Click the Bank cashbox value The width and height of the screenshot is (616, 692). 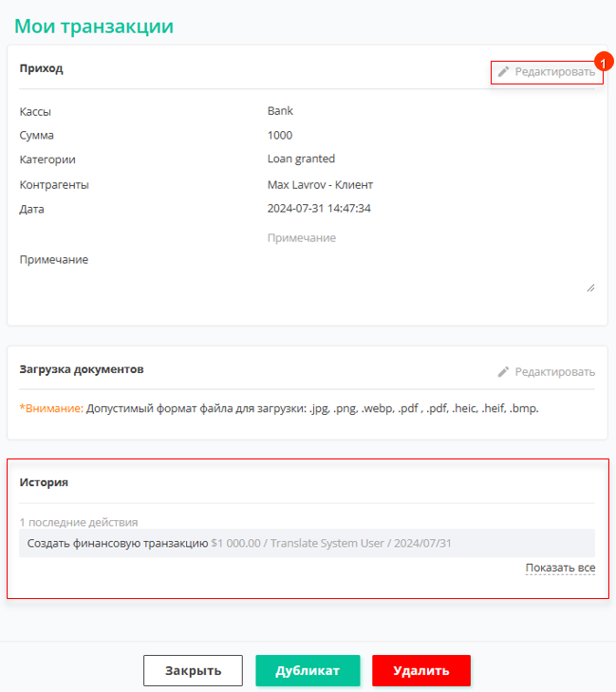point(280,111)
